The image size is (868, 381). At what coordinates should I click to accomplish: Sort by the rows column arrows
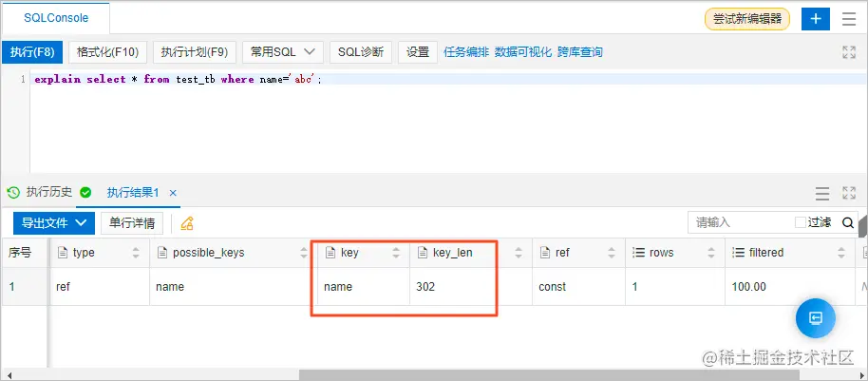click(710, 253)
